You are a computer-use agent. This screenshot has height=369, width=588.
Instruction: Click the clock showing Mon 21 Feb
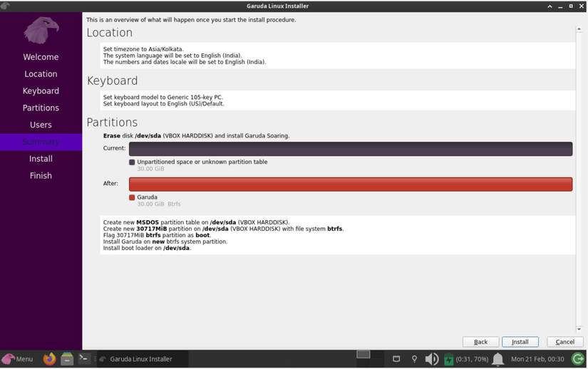(537, 359)
